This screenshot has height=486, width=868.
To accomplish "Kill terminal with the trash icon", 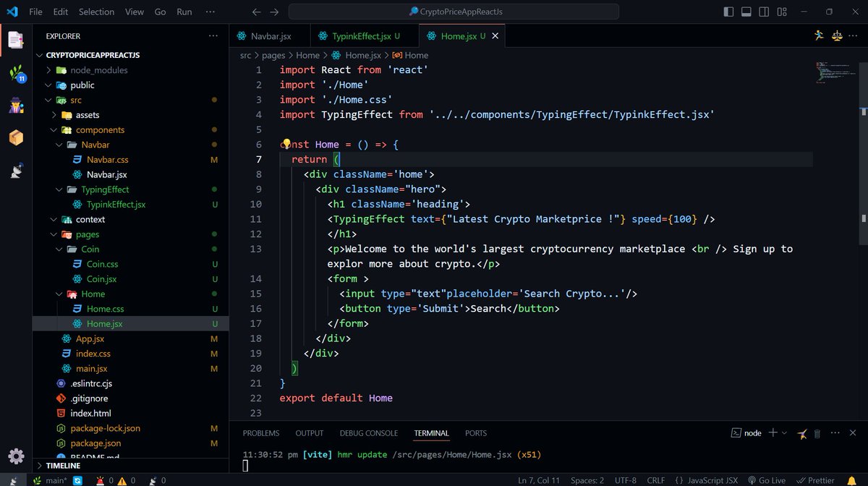I will click(817, 433).
